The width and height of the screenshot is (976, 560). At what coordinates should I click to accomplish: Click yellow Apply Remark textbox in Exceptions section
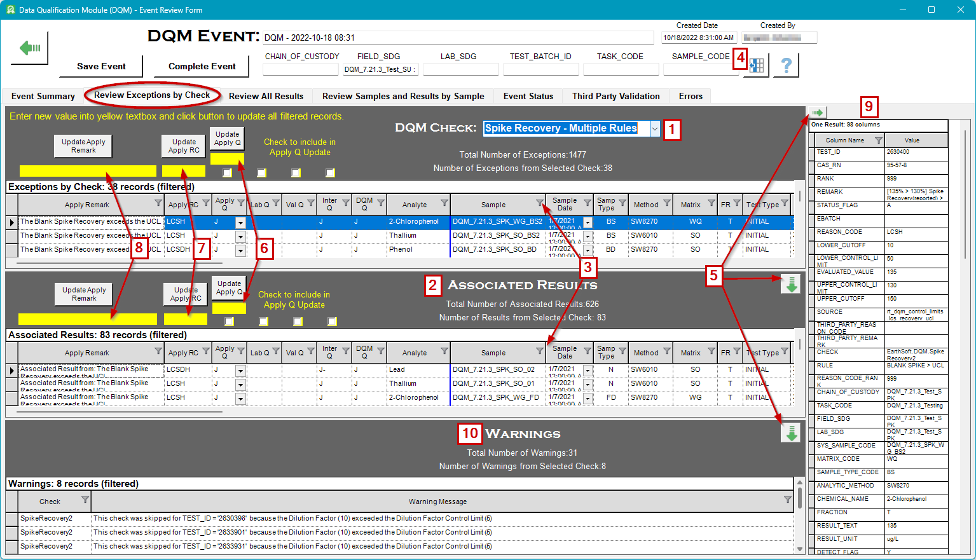pos(88,171)
